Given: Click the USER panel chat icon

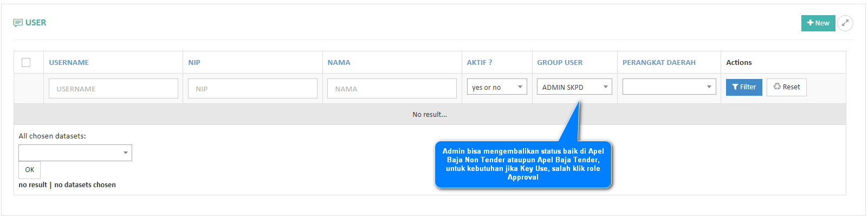Looking at the screenshot, I should click(x=18, y=23).
